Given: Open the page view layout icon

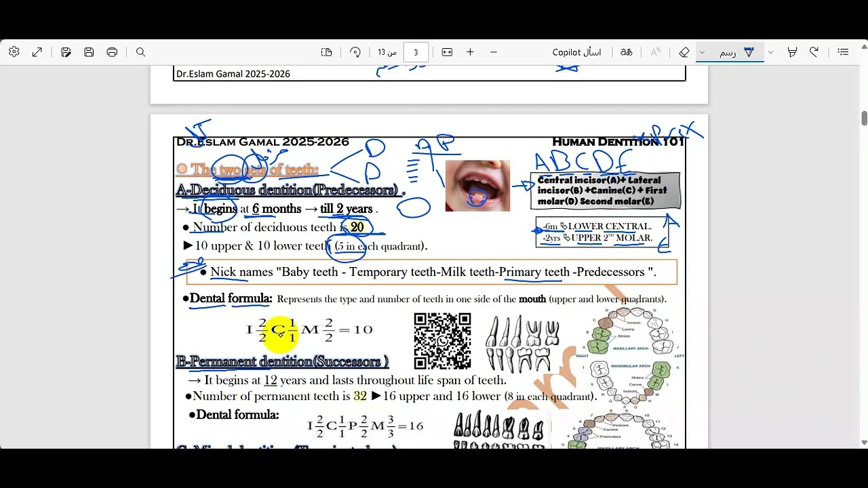Looking at the screenshot, I should point(326,52).
